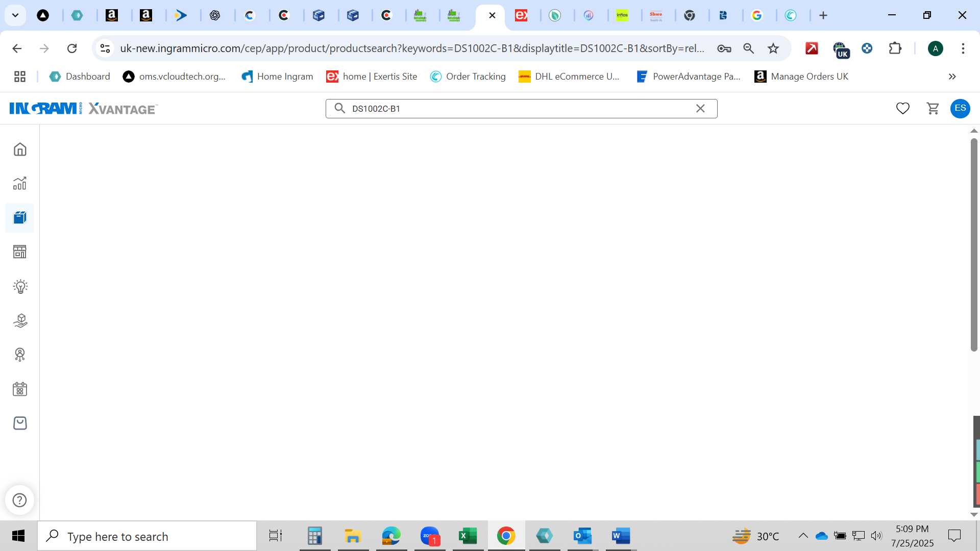Open the shopping bag icon in sidebar
This screenshot has height=551, width=980.
(x=20, y=423)
